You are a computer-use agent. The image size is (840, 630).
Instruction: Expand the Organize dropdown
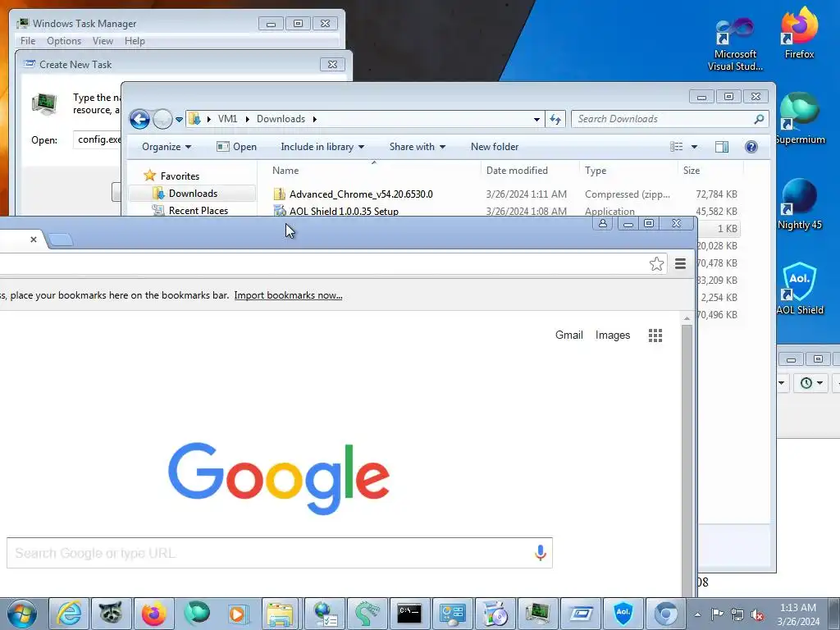click(167, 147)
